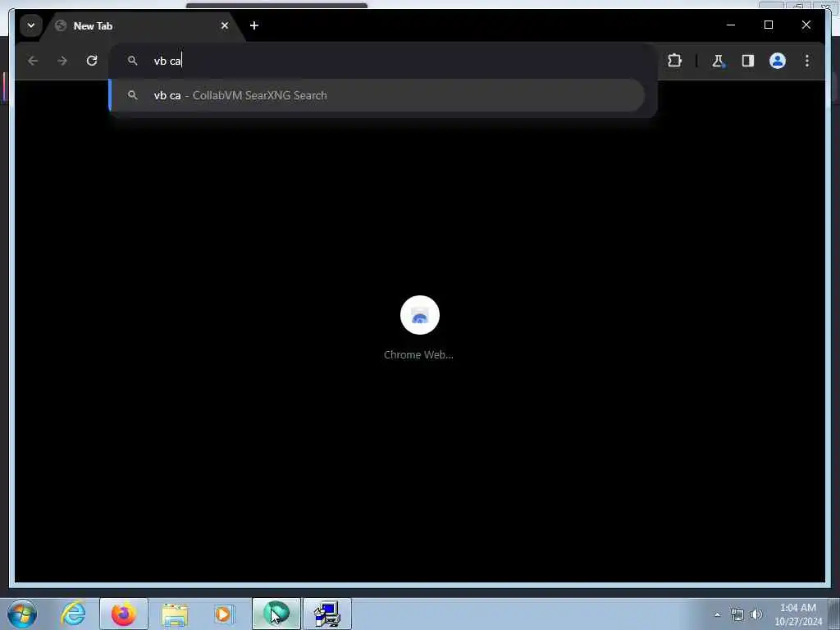The width and height of the screenshot is (840, 630).
Task: Launch Internet Explorer from the taskbar
Action: (x=73, y=614)
